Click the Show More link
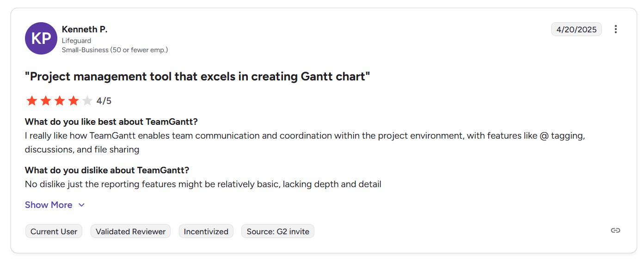The height and width of the screenshot is (262, 644). (49, 205)
